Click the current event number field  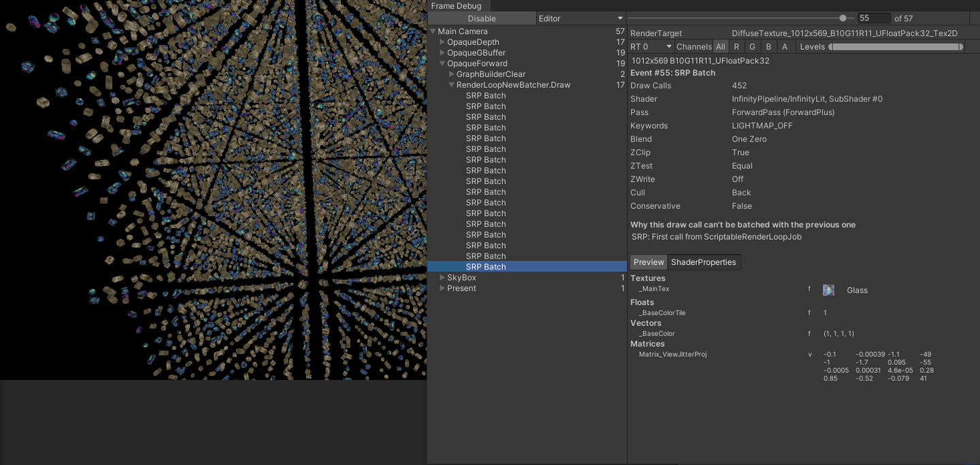874,18
